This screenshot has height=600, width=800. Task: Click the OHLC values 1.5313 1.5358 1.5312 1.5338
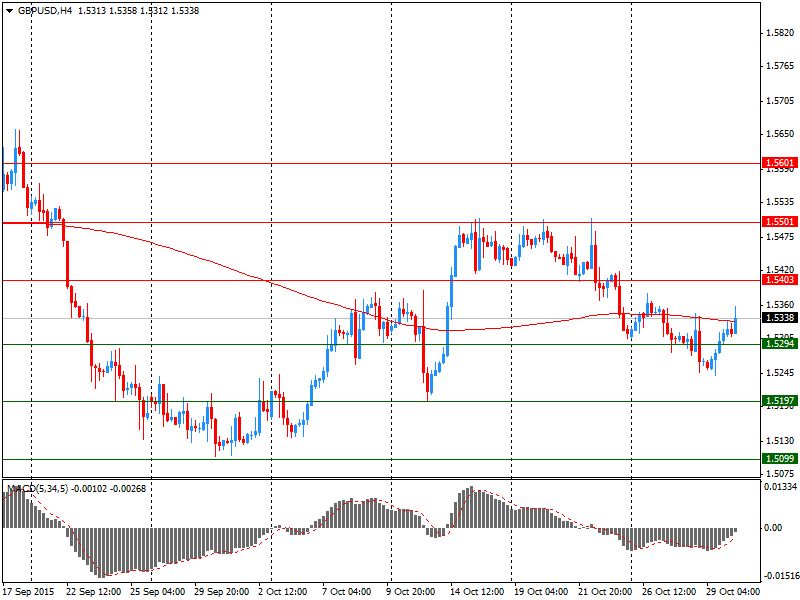[138, 11]
